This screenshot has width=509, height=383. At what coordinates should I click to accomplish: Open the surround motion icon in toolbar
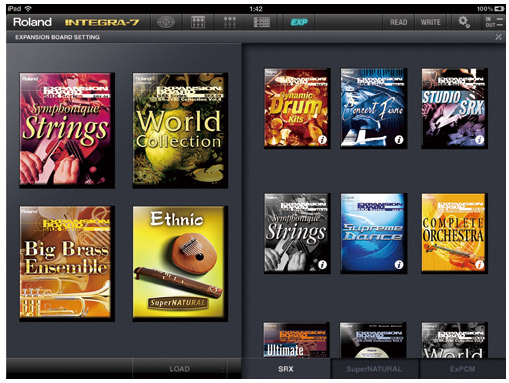click(x=166, y=22)
